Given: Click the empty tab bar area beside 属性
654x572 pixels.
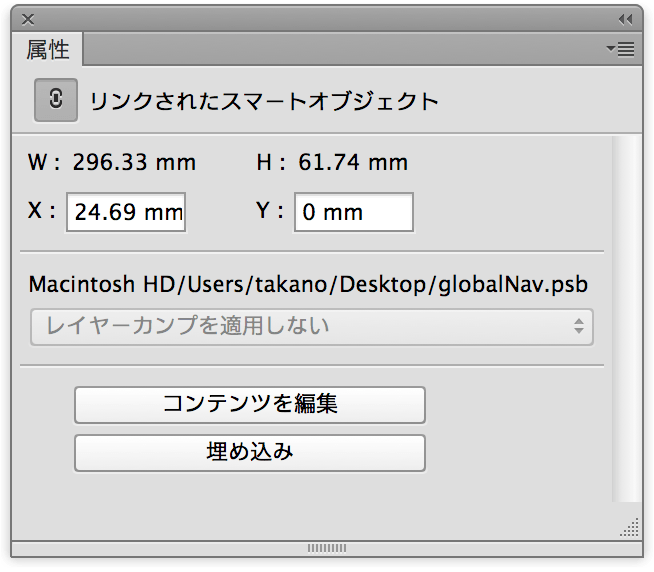Looking at the screenshot, I should 342,49.
